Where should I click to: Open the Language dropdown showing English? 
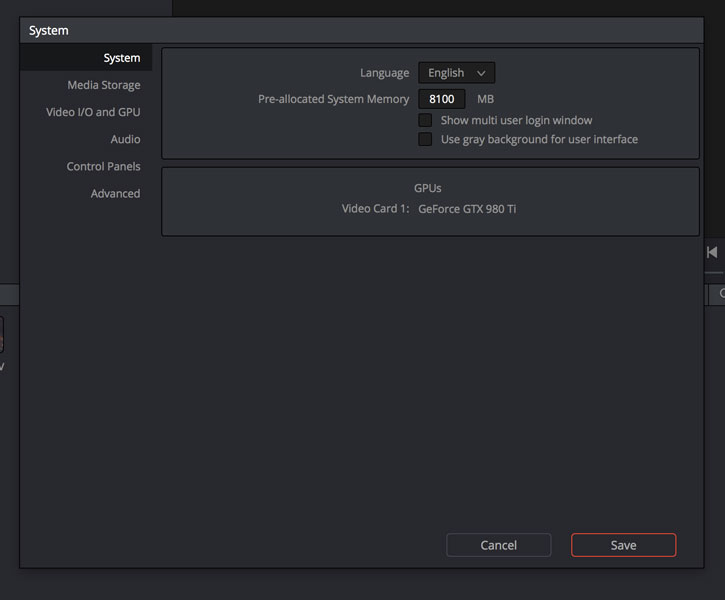point(456,73)
